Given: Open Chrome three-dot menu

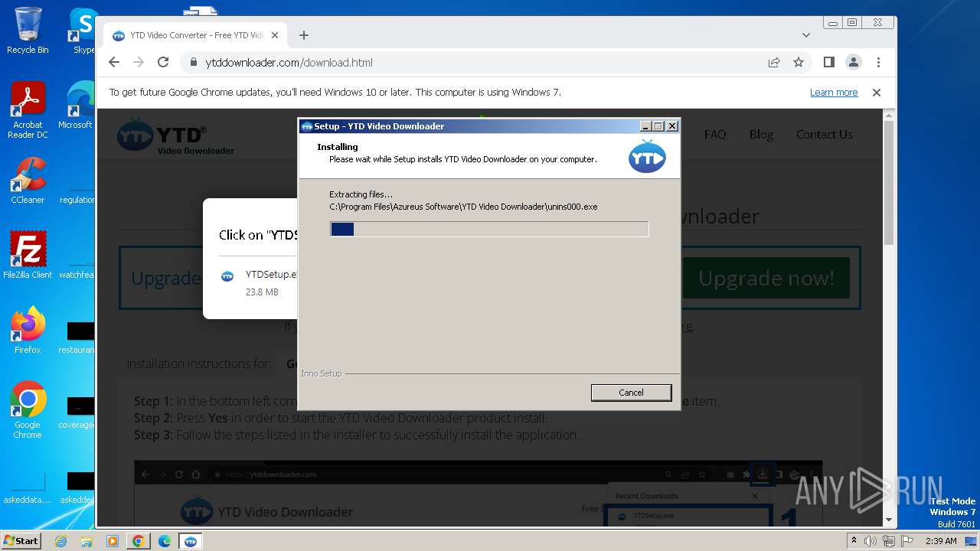Looking at the screenshot, I should pyautogui.click(x=878, y=62).
